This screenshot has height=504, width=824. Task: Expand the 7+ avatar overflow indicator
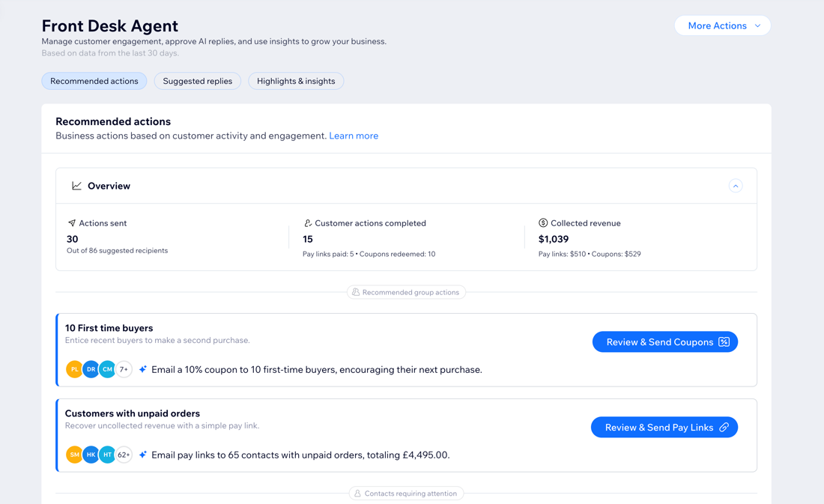123,369
